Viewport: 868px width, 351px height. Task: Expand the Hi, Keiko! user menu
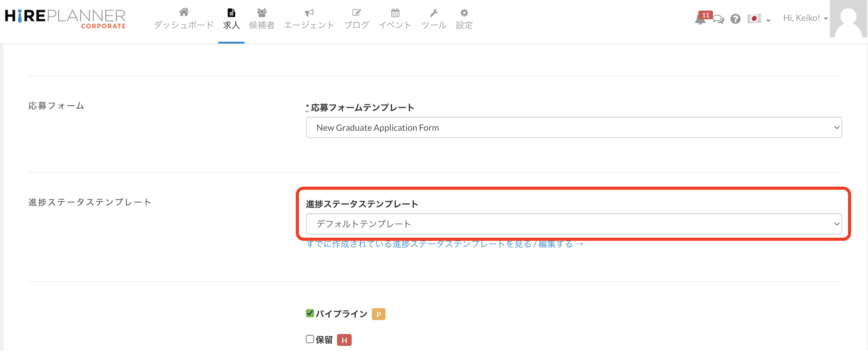[x=805, y=18]
